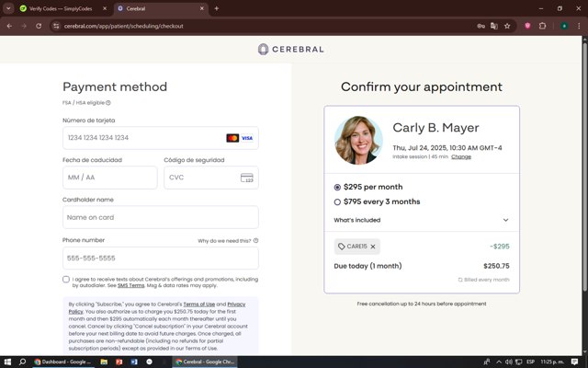Image resolution: width=588 pixels, height=368 pixels.
Task: Select $795 every 3 months plan
Action: (x=337, y=202)
